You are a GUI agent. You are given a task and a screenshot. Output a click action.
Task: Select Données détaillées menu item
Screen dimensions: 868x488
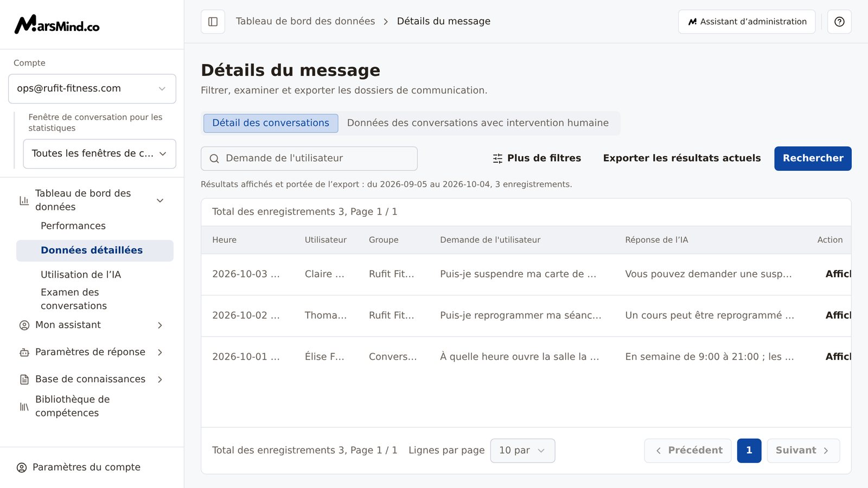[95, 251]
